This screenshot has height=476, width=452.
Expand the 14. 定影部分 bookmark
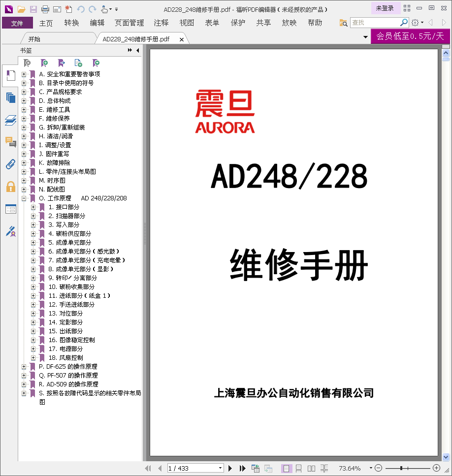33,322
